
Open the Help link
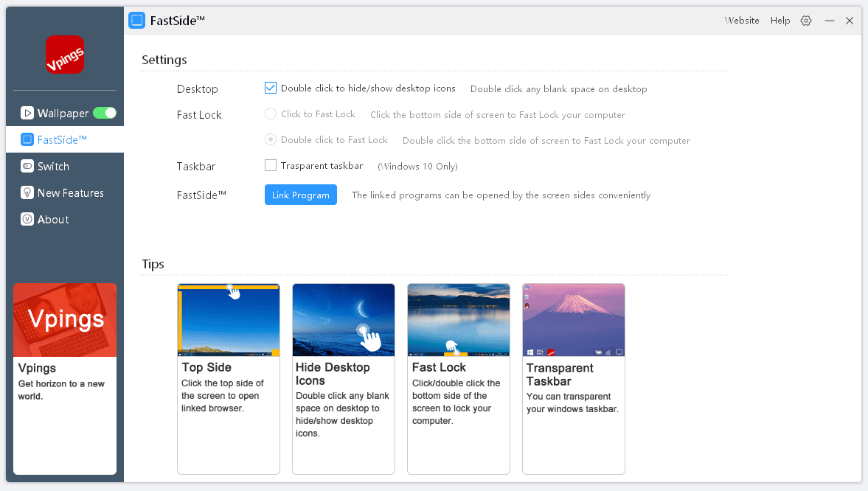point(780,21)
